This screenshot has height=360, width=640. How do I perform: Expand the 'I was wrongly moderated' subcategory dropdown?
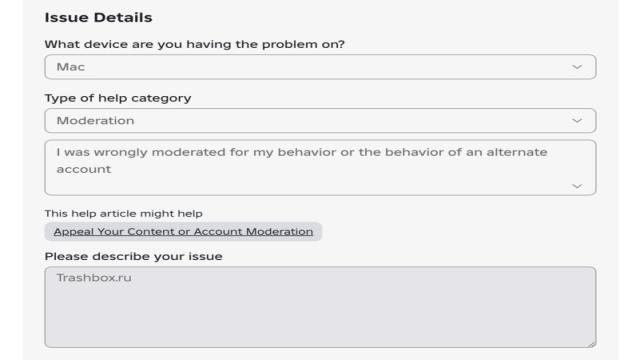click(320, 168)
